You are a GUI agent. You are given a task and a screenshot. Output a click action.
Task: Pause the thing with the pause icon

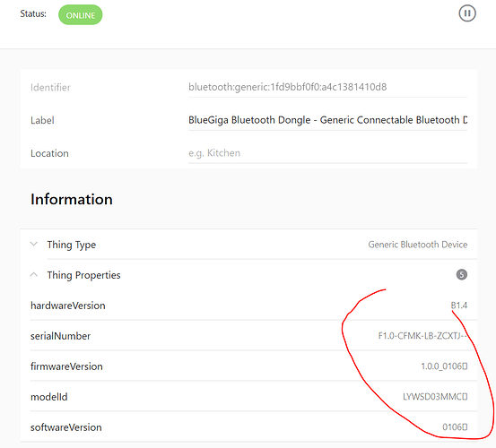click(467, 13)
